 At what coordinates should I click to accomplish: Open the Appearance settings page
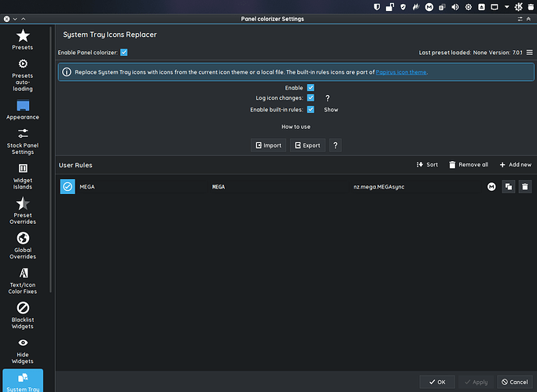click(23, 110)
